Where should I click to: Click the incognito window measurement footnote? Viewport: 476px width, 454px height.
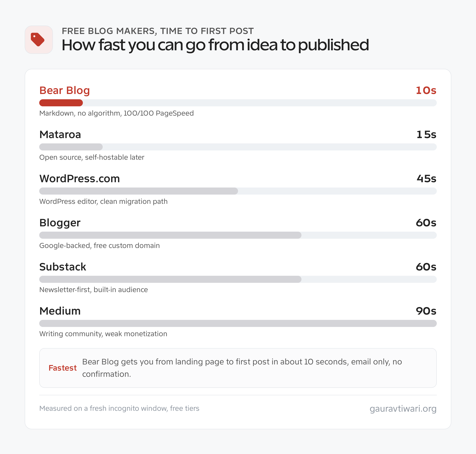point(119,409)
